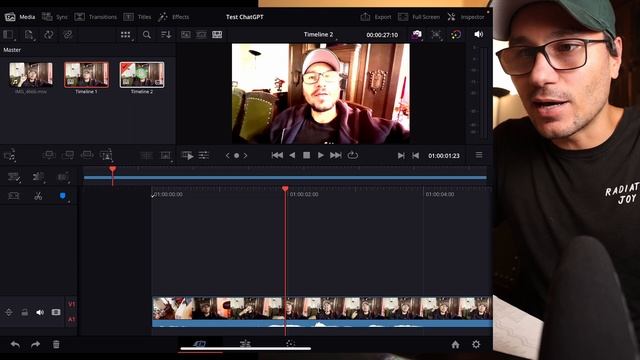Play the timeline in reverse
Screen dimensions: 640x360
point(292,156)
